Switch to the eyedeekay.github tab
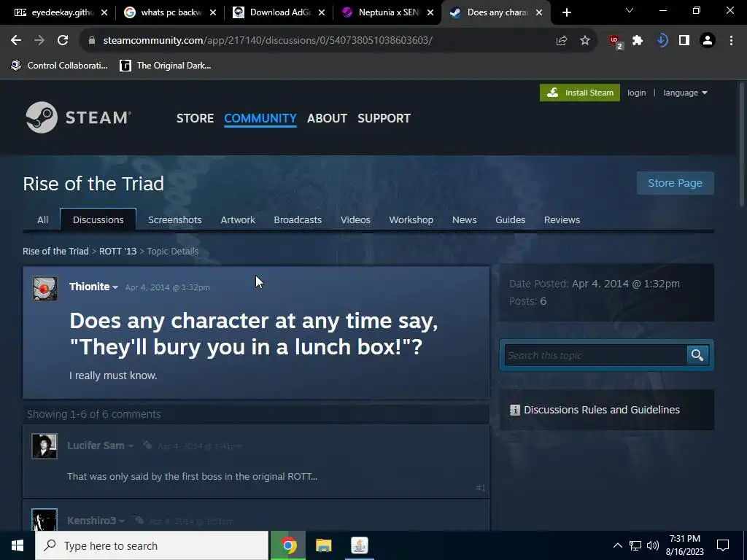Image resolution: width=747 pixels, height=560 pixels. [x=55, y=12]
